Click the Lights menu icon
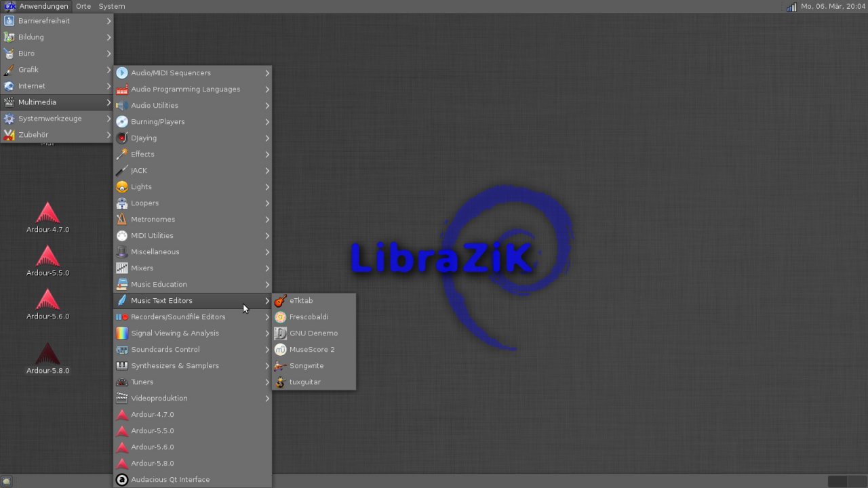The width and height of the screenshot is (868, 488). [122, 187]
